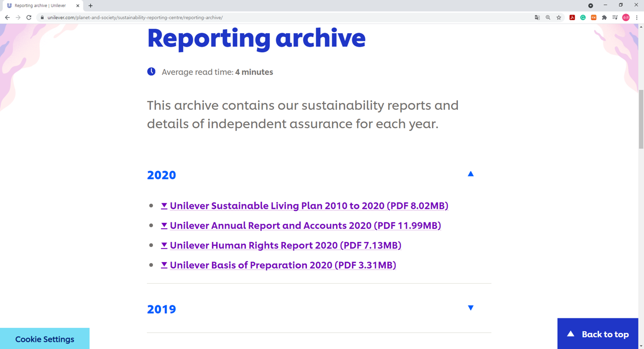Open the pink profile avatar
This screenshot has width=644, height=349.
point(626,18)
